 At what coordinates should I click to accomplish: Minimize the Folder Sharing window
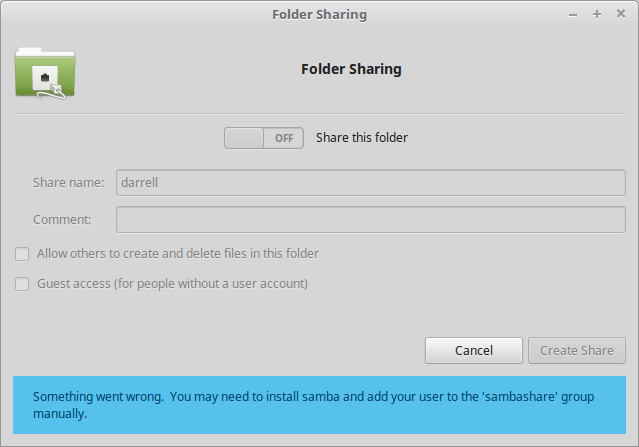pyautogui.click(x=573, y=14)
